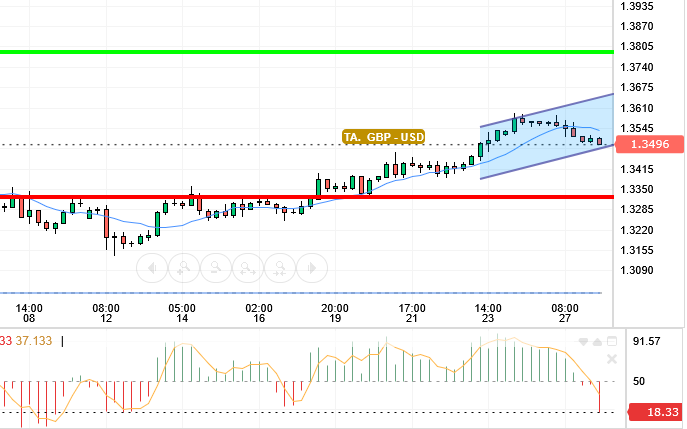This screenshot has height=429, width=687.
Task: Click the 05:00 14 time axis label
Action: pyautogui.click(x=182, y=313)
